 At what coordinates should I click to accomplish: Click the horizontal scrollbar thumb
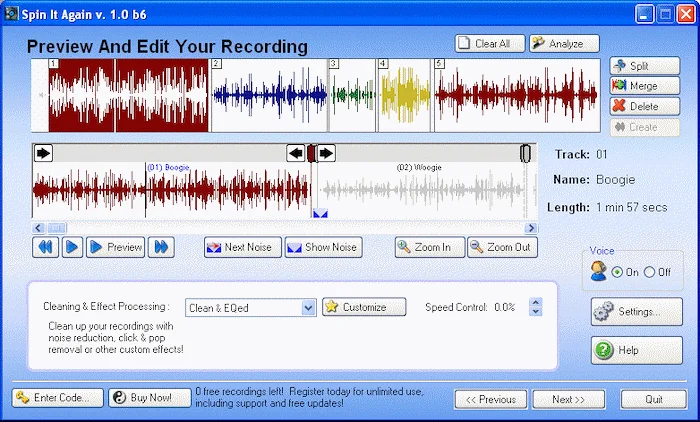(x=56, y=228)
